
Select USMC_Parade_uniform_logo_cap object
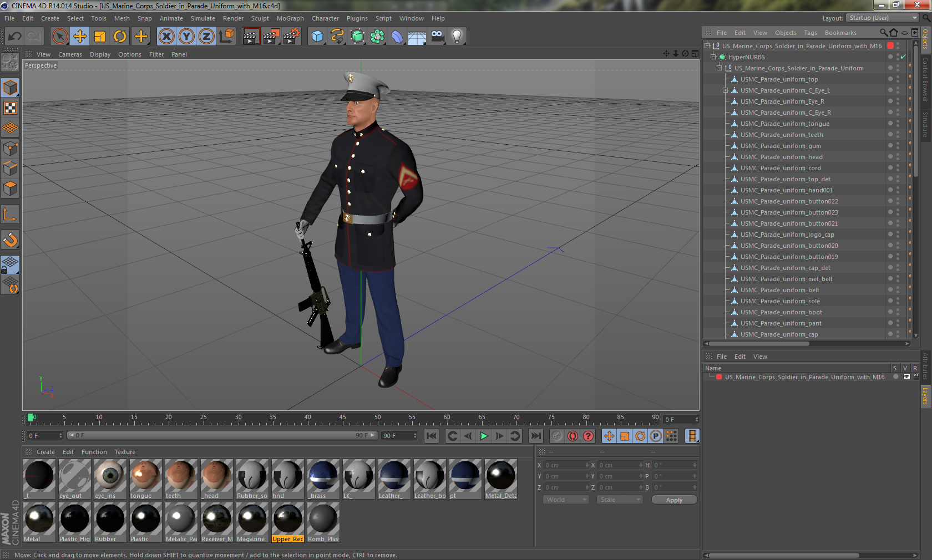coord(787,235)
